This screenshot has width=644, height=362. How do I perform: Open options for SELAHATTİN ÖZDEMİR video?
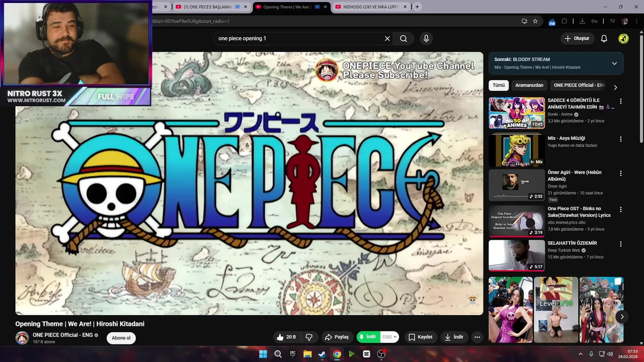coord(620,244)
